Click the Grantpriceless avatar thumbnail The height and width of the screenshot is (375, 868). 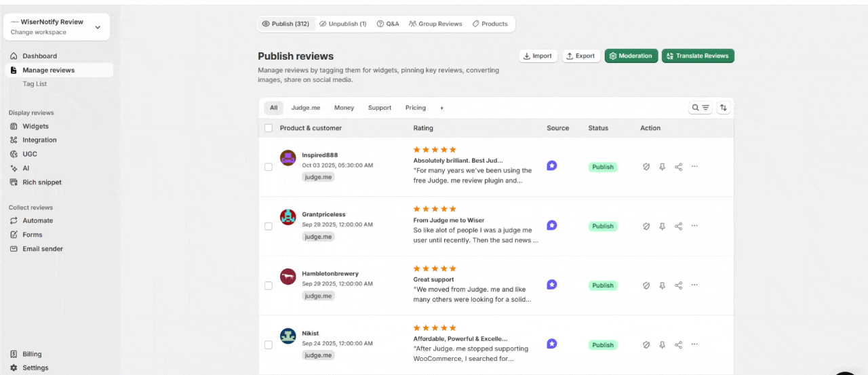[288, 217]
